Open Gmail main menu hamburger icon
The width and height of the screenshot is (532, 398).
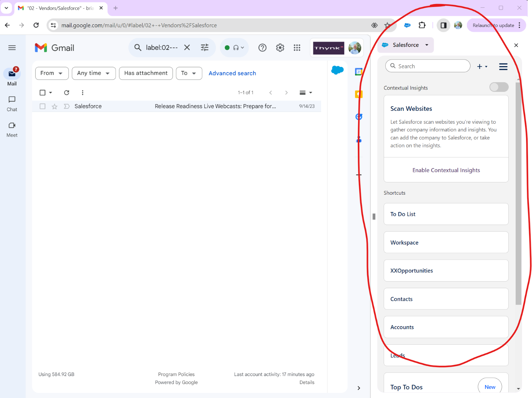coord(12,48)
